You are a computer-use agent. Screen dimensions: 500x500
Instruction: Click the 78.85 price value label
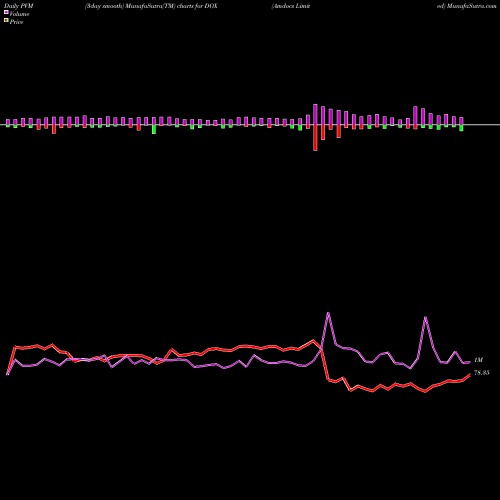point(482,373)
